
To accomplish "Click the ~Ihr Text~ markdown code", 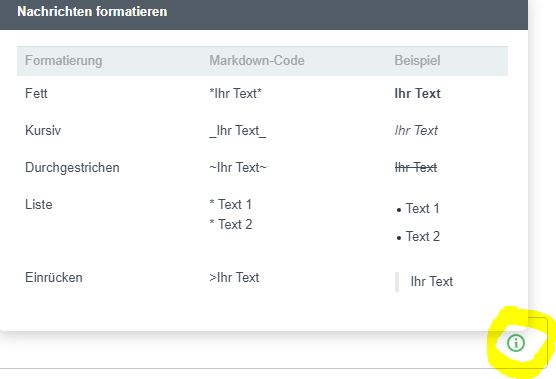I will pyautogui.click(x=238, y=167).
